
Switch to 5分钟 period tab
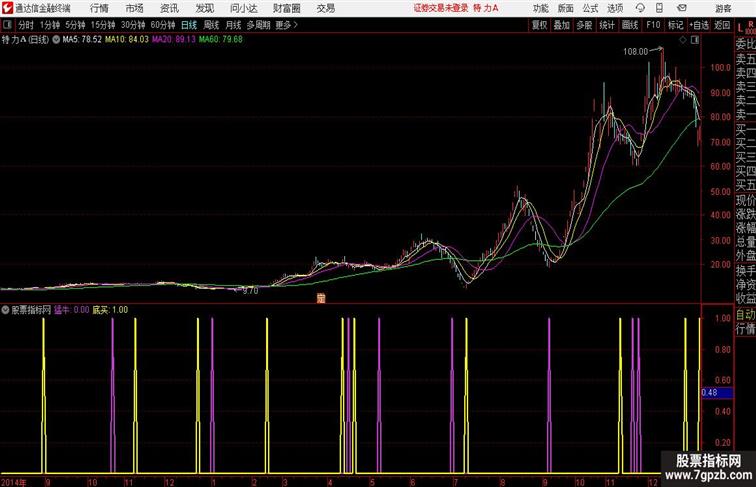(75, 25)
